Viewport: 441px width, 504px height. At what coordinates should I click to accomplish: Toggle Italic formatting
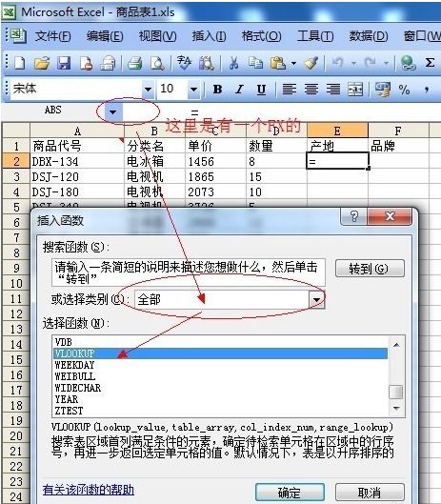tap(239, 89)
